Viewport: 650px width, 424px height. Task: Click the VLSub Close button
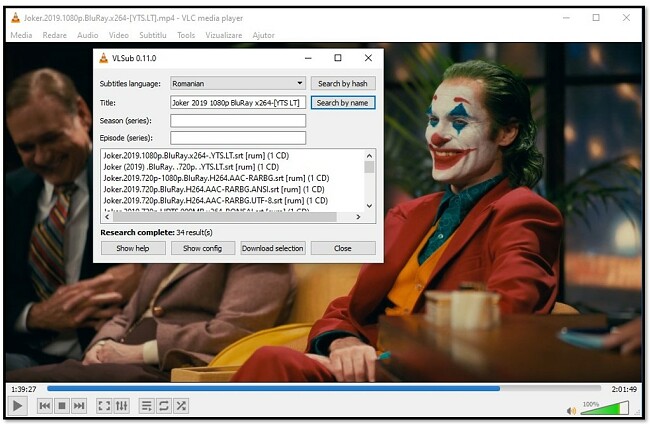[343, 248]
